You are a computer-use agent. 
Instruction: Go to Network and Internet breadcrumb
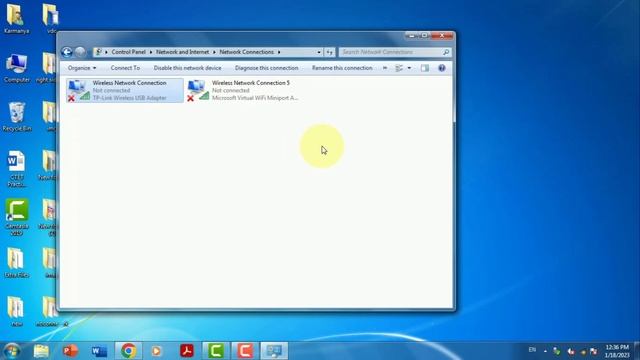[182, 52]
